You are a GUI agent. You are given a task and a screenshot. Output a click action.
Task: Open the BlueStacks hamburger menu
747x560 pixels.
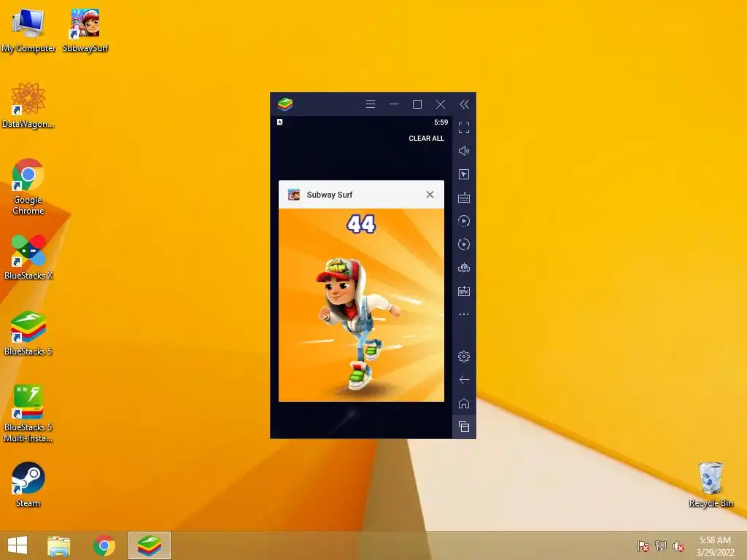370,104
